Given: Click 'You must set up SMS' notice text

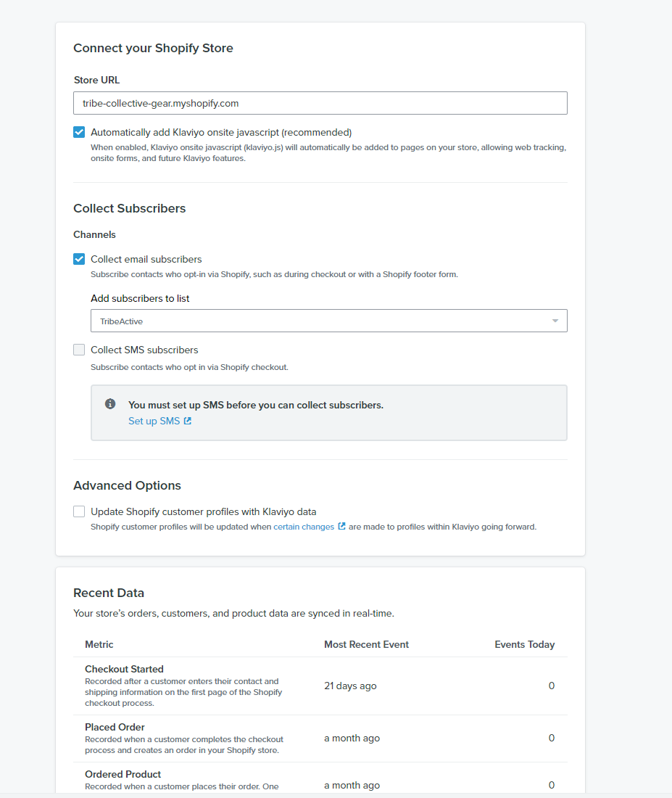Looking at the screenshot, I should click(256, 405).
